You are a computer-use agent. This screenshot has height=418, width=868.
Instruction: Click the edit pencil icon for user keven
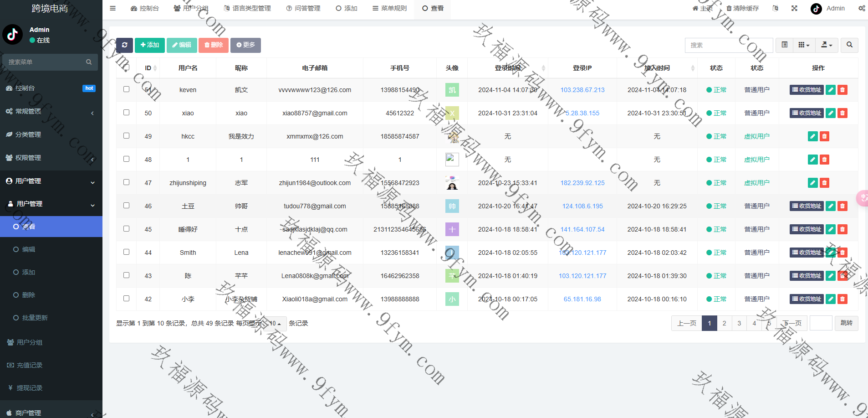[x=831, y=90]
